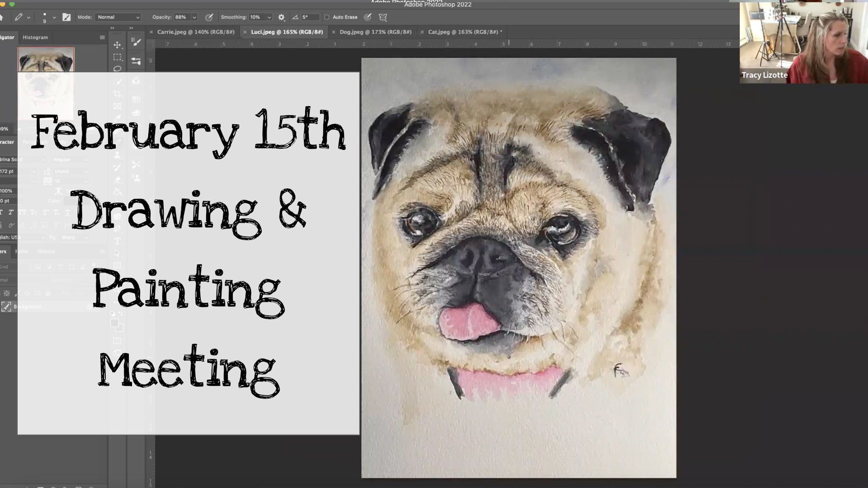Click the font size field showing 172 pt
The height and width of the screenshot is (488, 868).
(x=9, y=171)
